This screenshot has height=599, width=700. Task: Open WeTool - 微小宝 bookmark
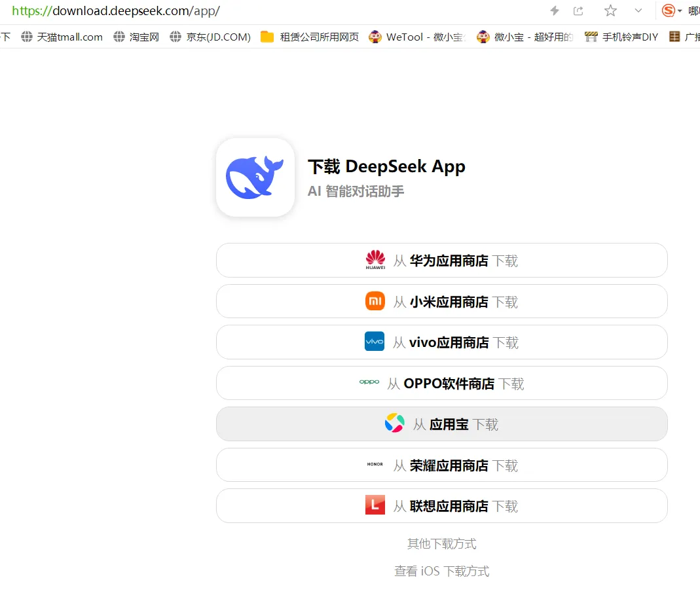tap(417, 37)
